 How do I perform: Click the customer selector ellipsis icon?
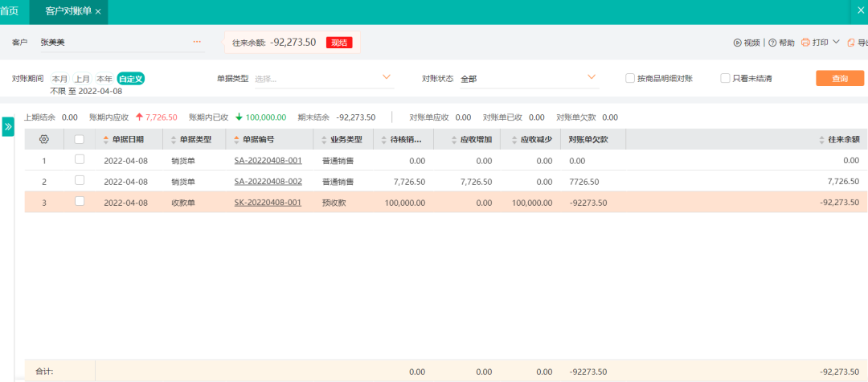pos(197,41)
